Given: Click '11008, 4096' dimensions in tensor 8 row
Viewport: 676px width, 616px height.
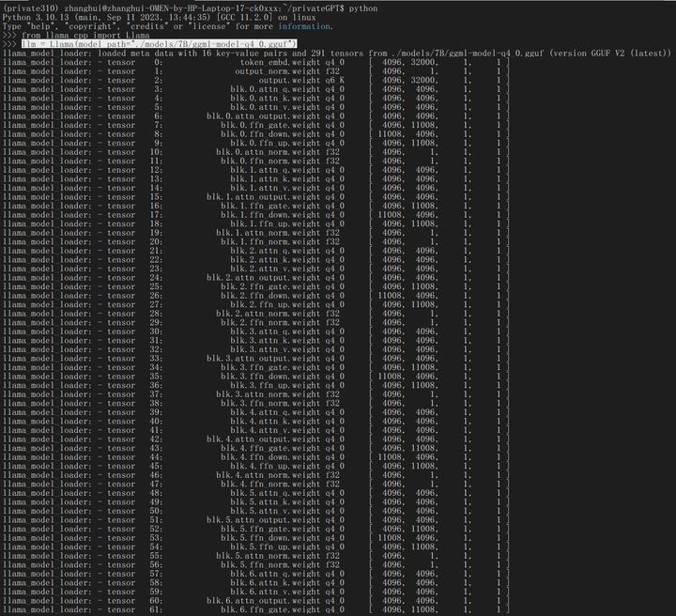Looking at the screenshot, I should pyautogui.click(x=407, y=134).
